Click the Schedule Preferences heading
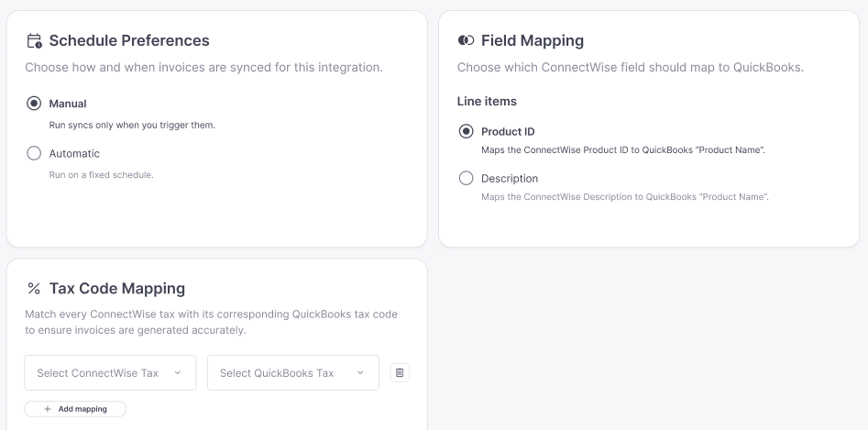This screenshot has height=430, width=868. point(129,40)
